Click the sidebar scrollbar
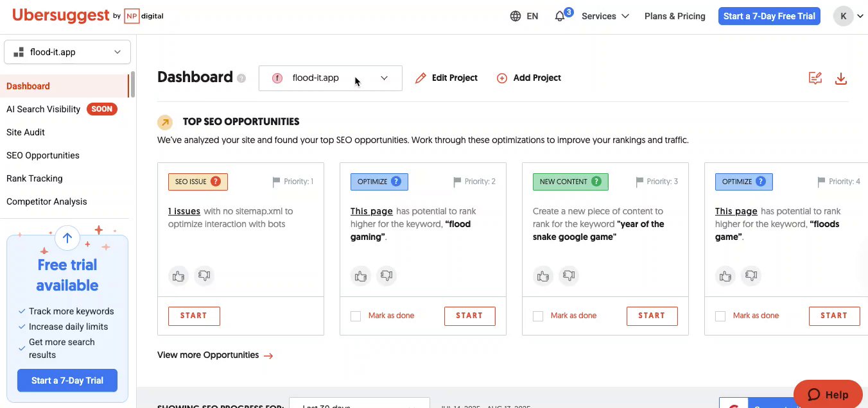Screen dimensions: 868x408 [133, 85]
